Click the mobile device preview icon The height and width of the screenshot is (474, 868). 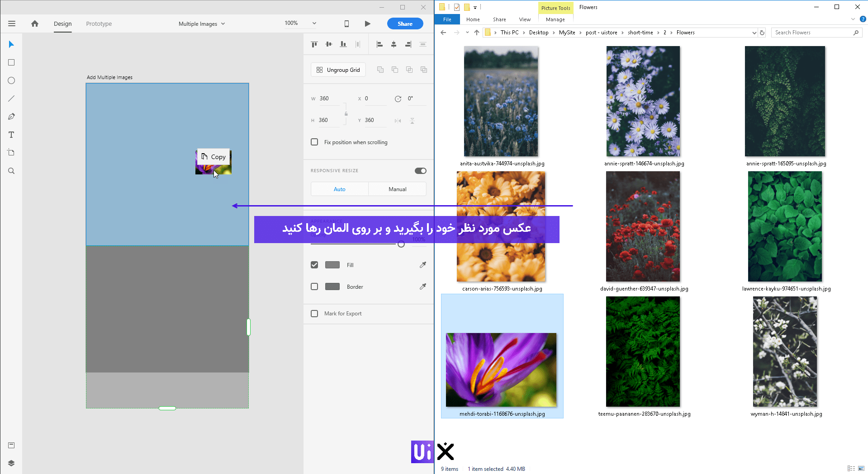tap(346, 23)
